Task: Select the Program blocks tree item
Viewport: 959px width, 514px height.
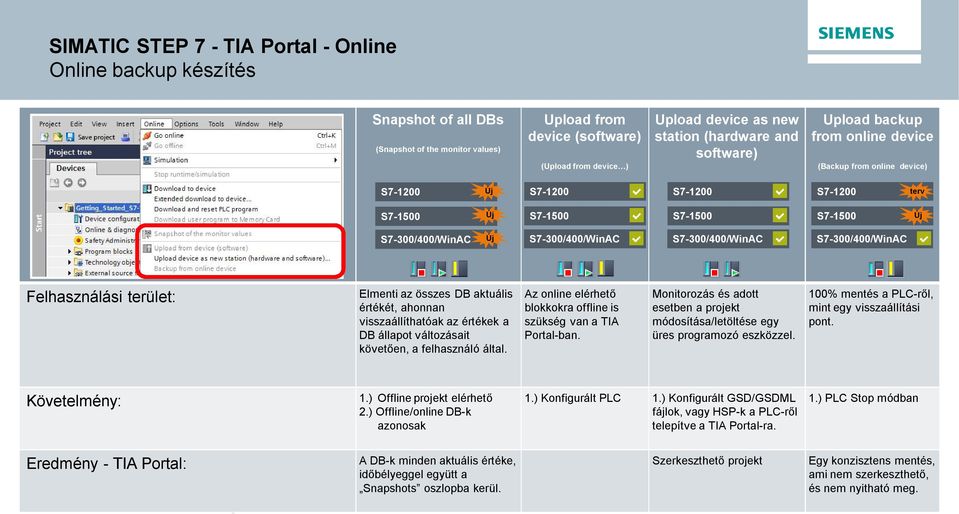Action: point(108,251)
